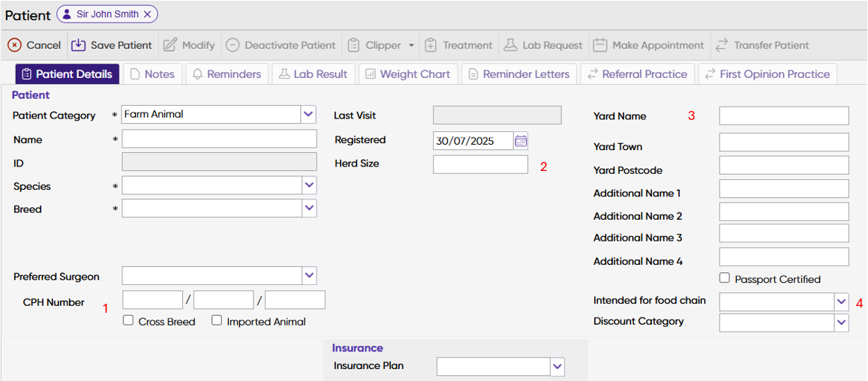Screen dimensions: 868x381
Task: Click the Modify button label
Action: tap(198, 46)
